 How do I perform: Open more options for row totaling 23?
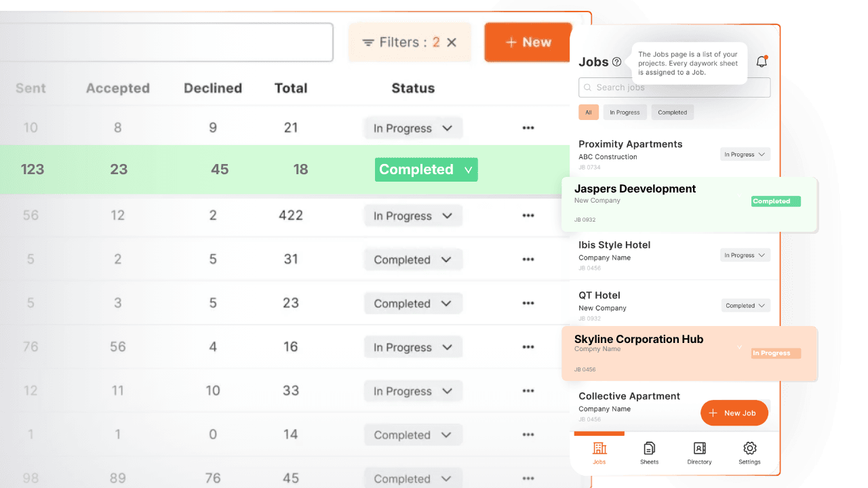[x=528, y=304]
